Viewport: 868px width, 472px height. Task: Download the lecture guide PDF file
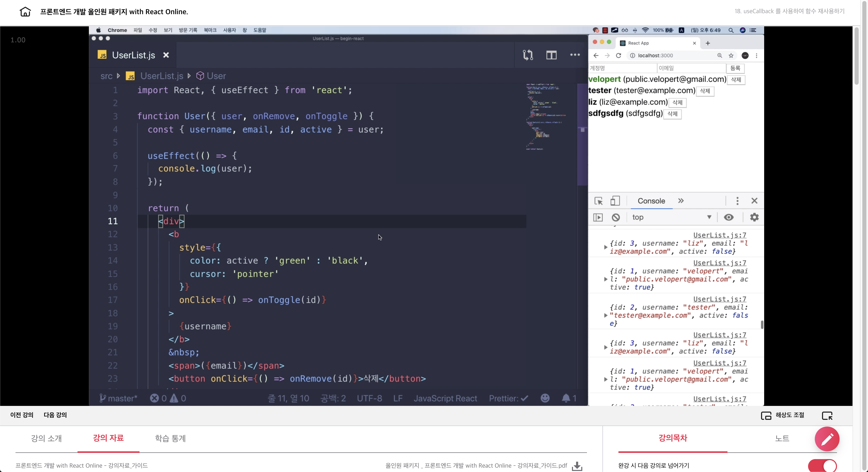(x=577, y=466)
